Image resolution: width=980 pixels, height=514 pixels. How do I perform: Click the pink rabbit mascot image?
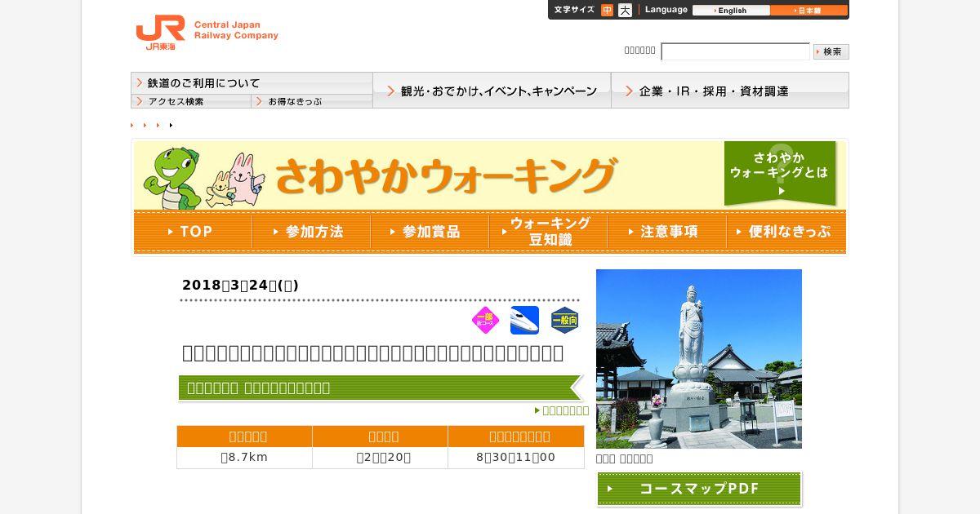click(x=244, y=178)
